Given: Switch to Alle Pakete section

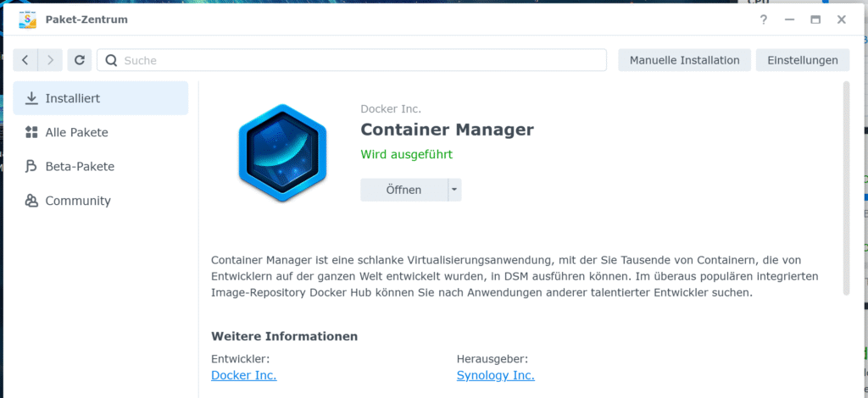Looking at the screenshot, I should (76, 132).
